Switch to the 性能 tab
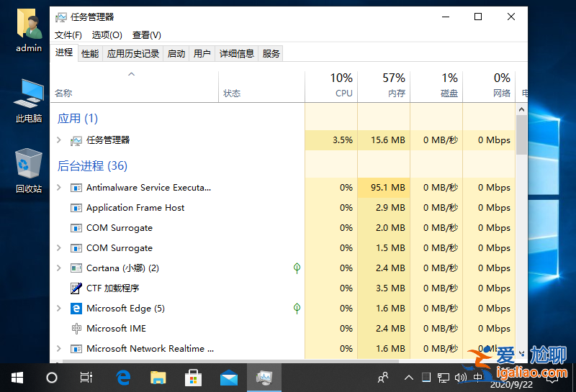The image size is (576, 392). point(90,54)
